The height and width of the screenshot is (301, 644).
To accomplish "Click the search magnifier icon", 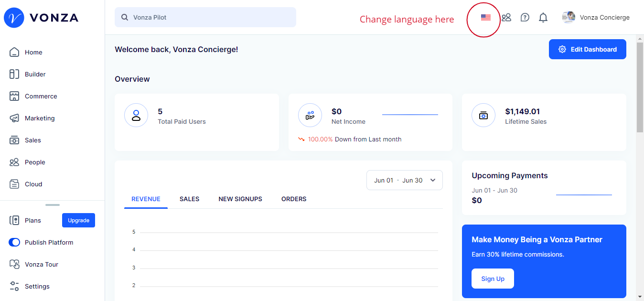I will tap(125, 17).
